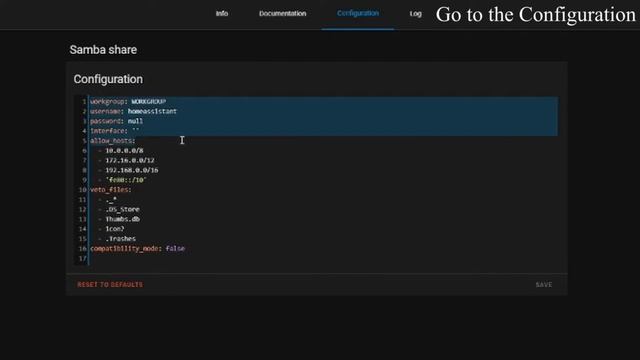Click the RESET TO DEFAULTS button
This screenshot has width=640, height=360.
click(110, 284)
